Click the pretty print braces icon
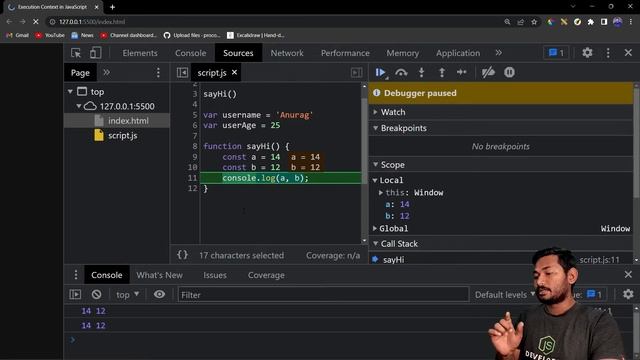This screenshot has width=640, height=360. (x=182, y=255)
